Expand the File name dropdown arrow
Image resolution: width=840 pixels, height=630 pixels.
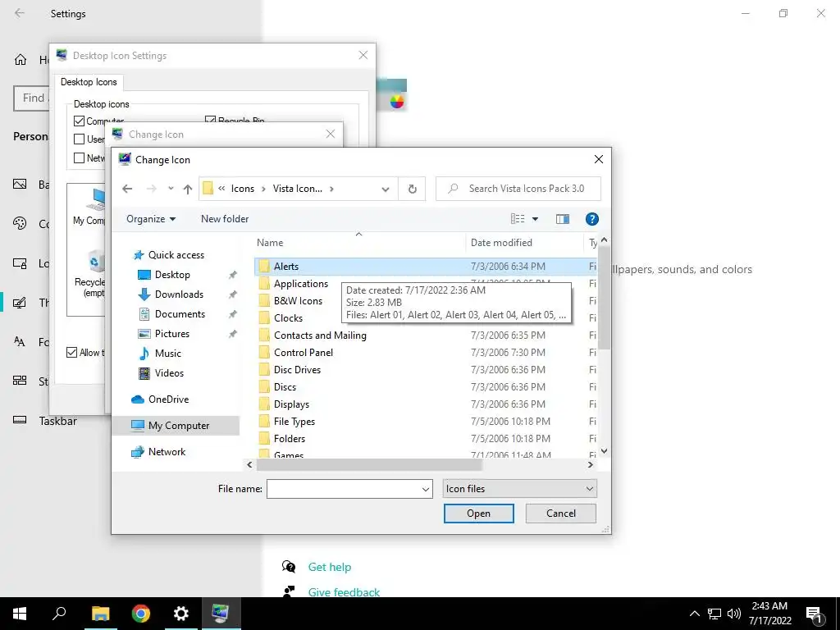coord(426,489)
